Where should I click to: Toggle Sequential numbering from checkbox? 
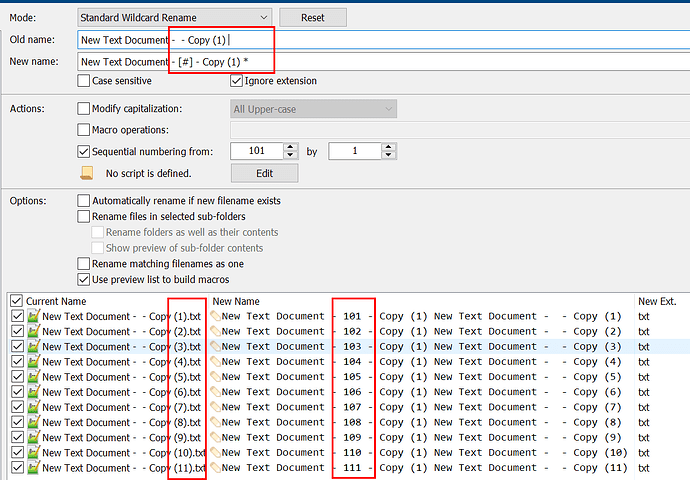point(84,151)
